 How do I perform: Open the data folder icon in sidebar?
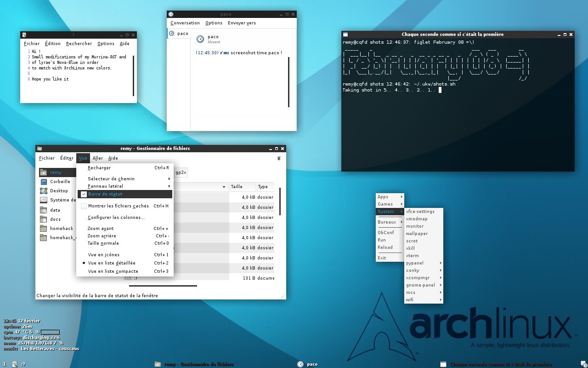(x=44, y=210)
